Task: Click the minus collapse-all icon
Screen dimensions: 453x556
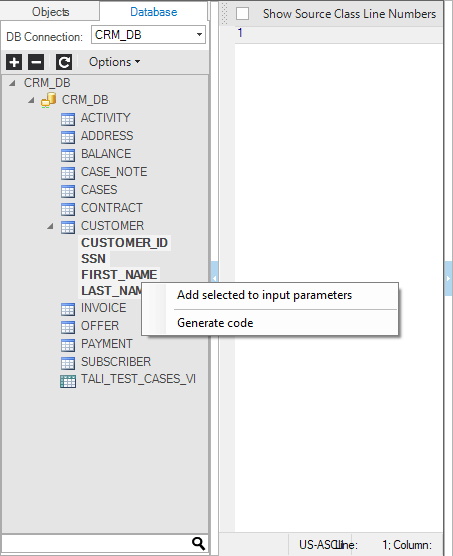Action: 36,62
